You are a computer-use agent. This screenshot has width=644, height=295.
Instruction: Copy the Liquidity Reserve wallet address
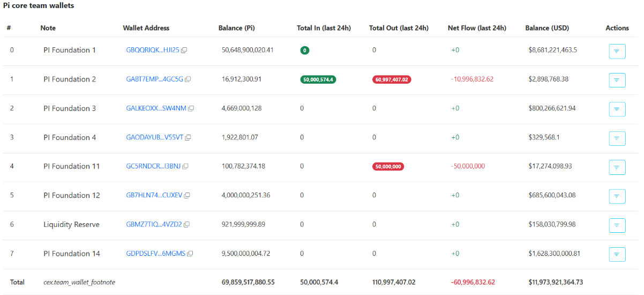(186, 225)
